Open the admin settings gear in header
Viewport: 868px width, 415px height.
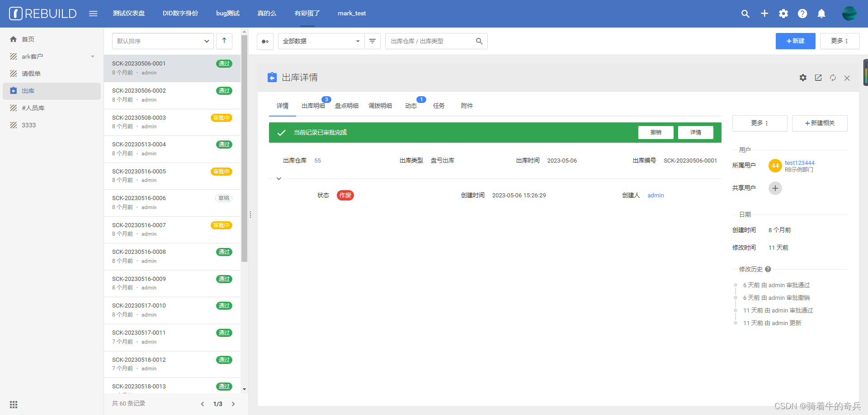tap(783, 14)
